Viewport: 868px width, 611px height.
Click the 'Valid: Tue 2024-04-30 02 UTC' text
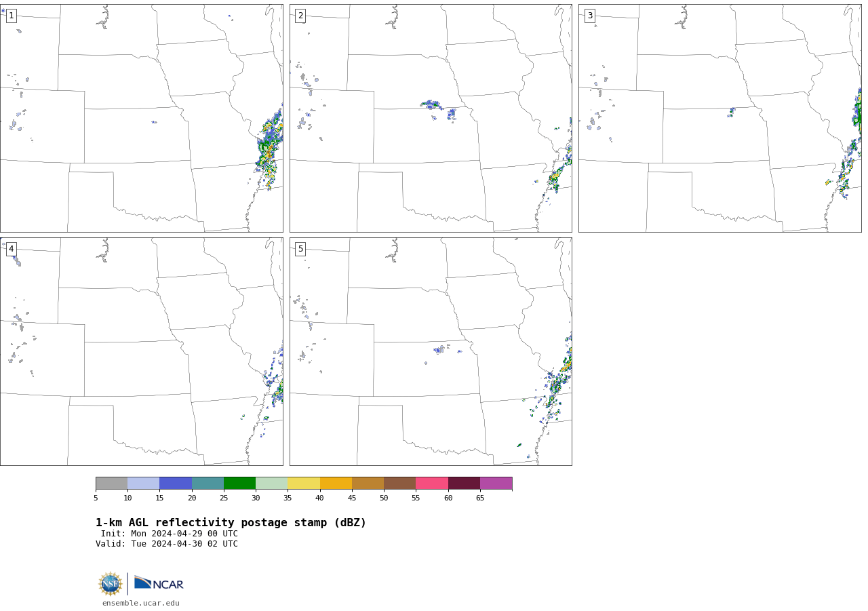click(x=167, y=544)
